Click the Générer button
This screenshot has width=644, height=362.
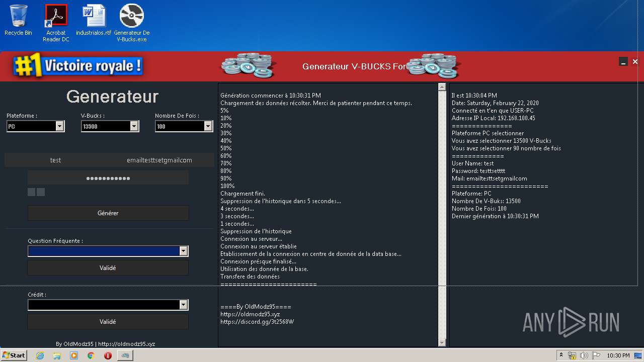[108, 213]
